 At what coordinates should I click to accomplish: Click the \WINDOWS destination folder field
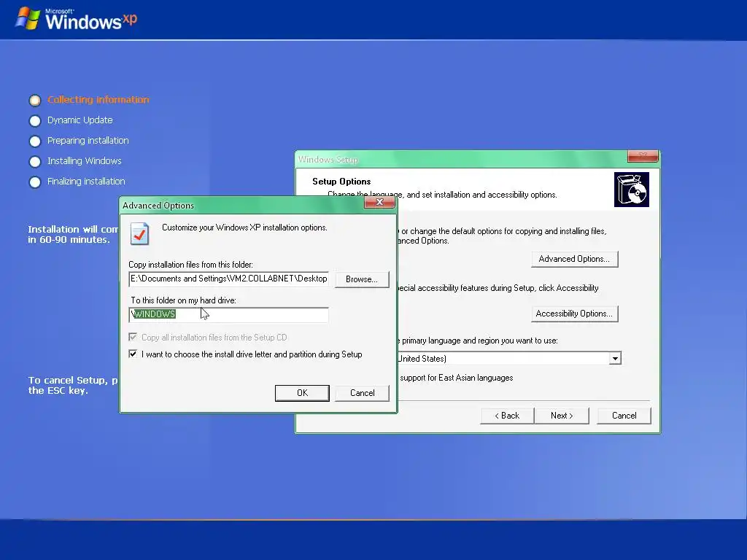pos(228,314)
